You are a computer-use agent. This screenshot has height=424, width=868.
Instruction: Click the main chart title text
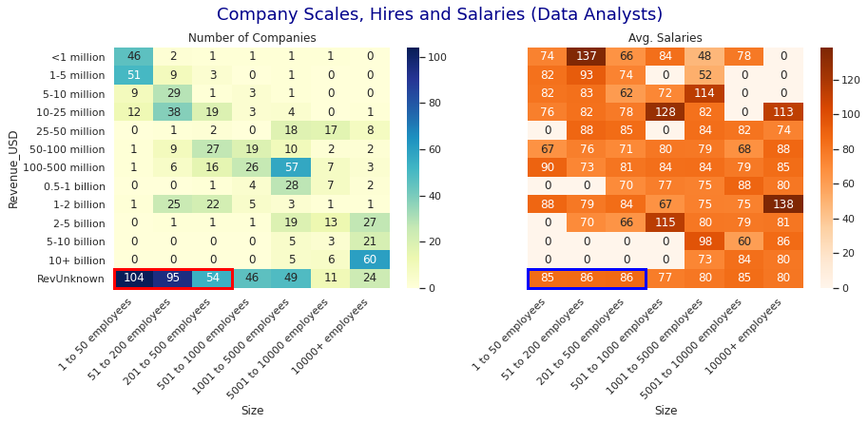click(439, 15)
